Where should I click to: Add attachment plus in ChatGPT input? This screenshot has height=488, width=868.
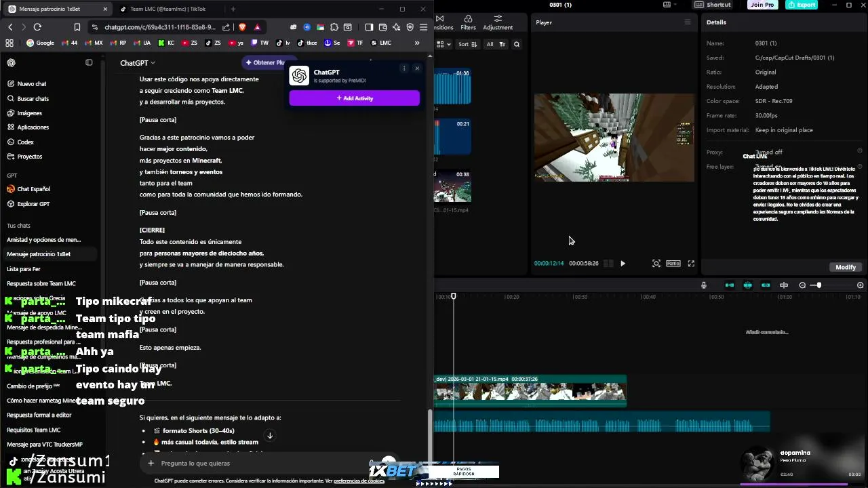coord(151,464)
